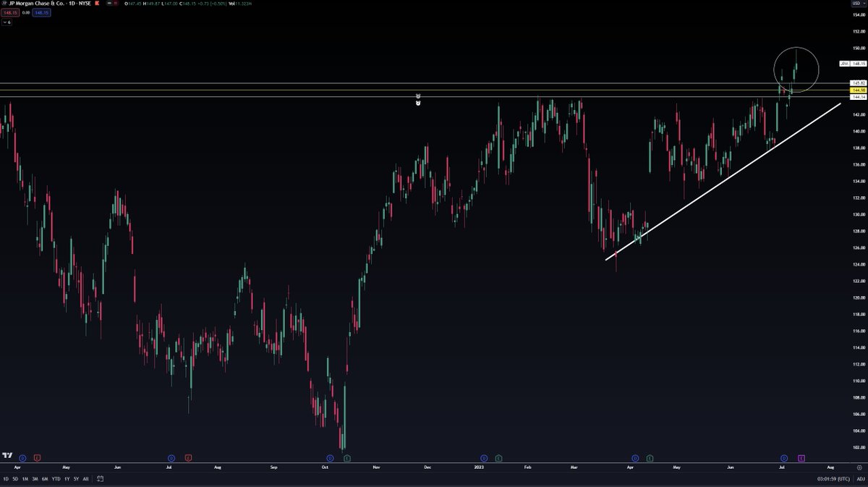Click the dividend marker in early October
Viewport: 868px width, 487px height.
click(x=330, y=458)
